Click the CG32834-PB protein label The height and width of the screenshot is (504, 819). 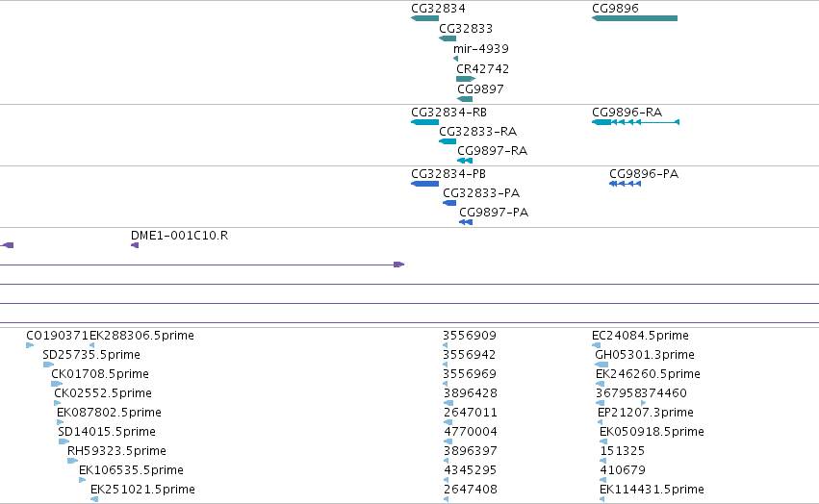pyautogui.click(x=448, y=174)
